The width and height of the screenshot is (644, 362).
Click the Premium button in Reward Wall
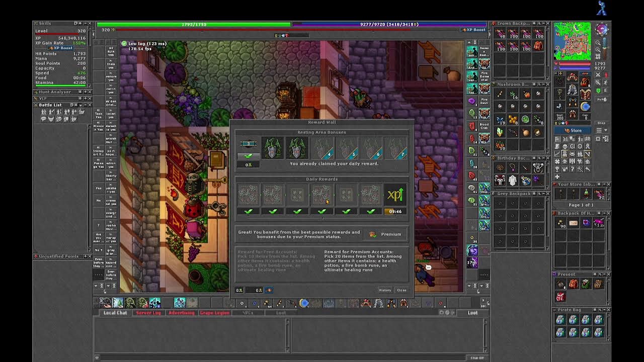(386, 234)
